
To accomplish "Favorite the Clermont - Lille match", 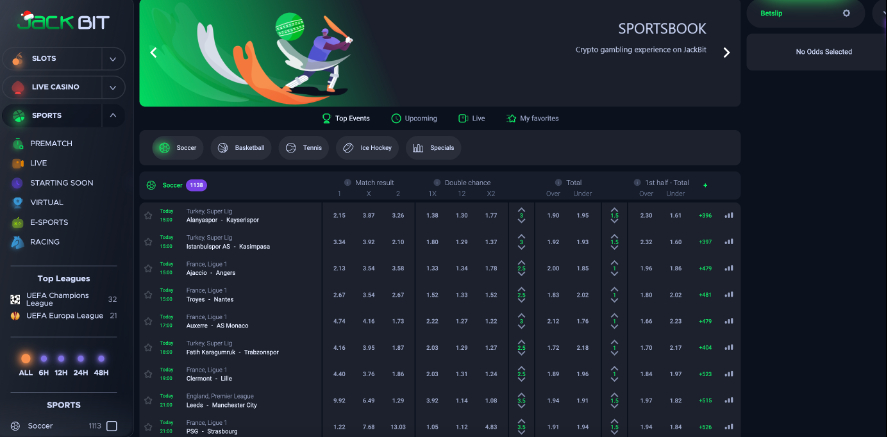I will point(148,374).
